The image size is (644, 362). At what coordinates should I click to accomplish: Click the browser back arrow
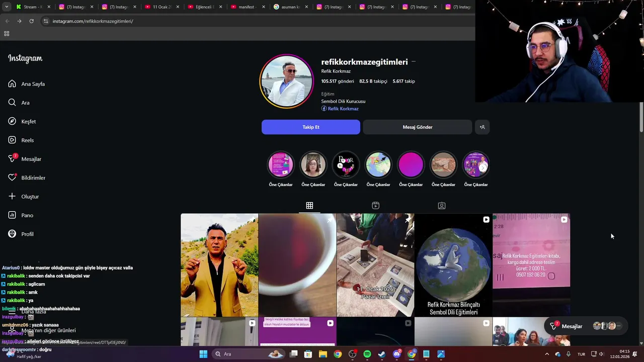7,21
